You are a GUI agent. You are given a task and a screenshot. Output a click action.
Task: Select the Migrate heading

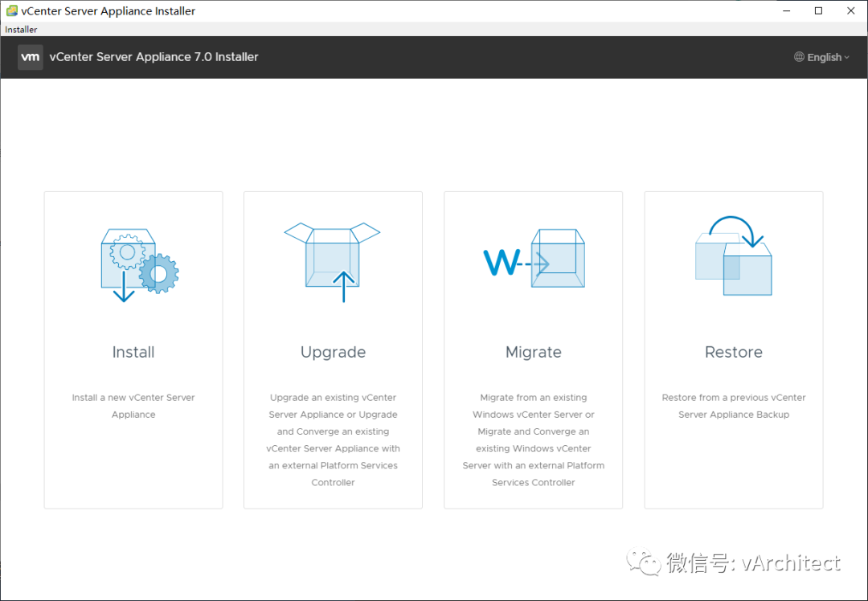534,353
